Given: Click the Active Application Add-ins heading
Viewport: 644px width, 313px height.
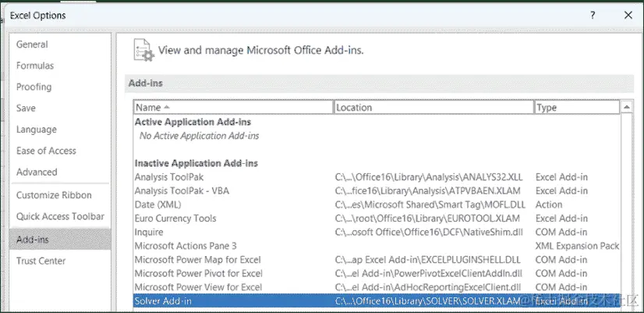Looking at the screenshot, I should [193, 123].
